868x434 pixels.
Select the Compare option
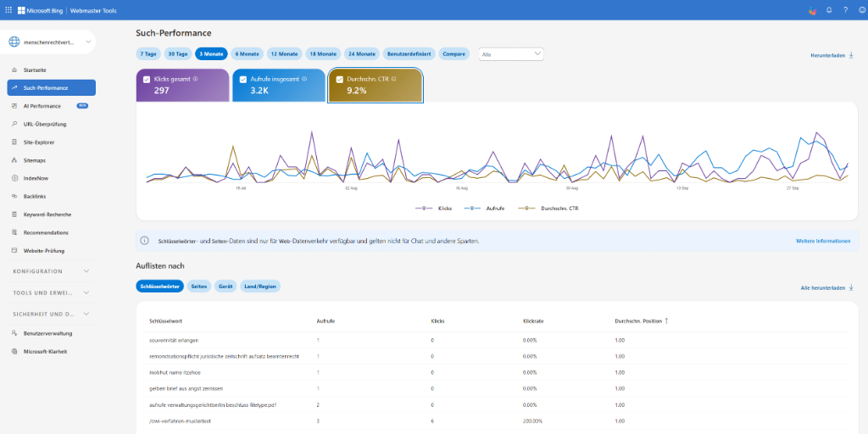454,53
